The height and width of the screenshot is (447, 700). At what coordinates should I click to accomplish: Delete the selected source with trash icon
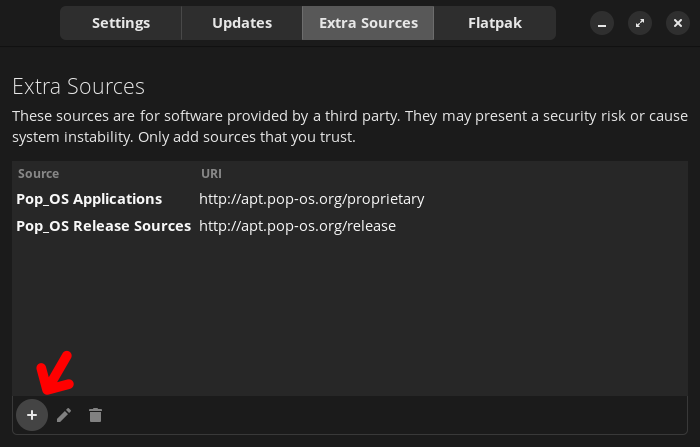point(95,415)
